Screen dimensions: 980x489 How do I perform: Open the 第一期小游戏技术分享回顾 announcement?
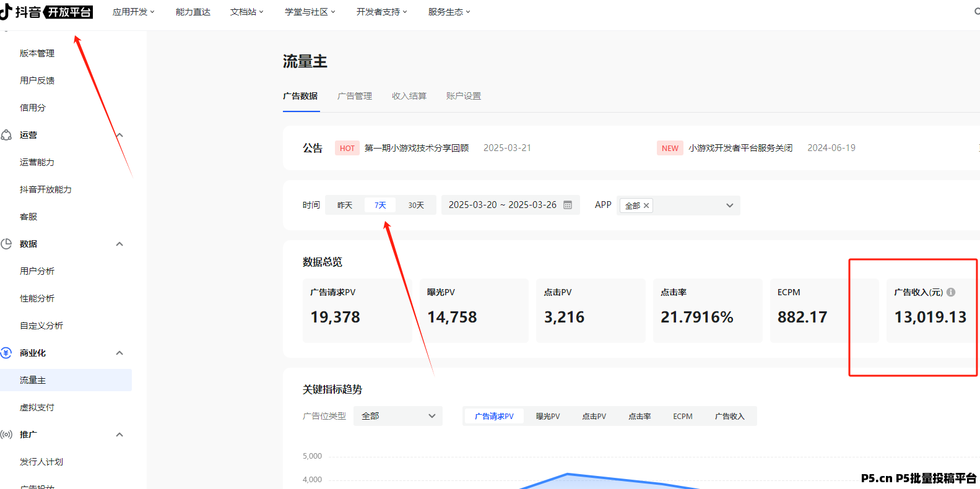(416, 148)
